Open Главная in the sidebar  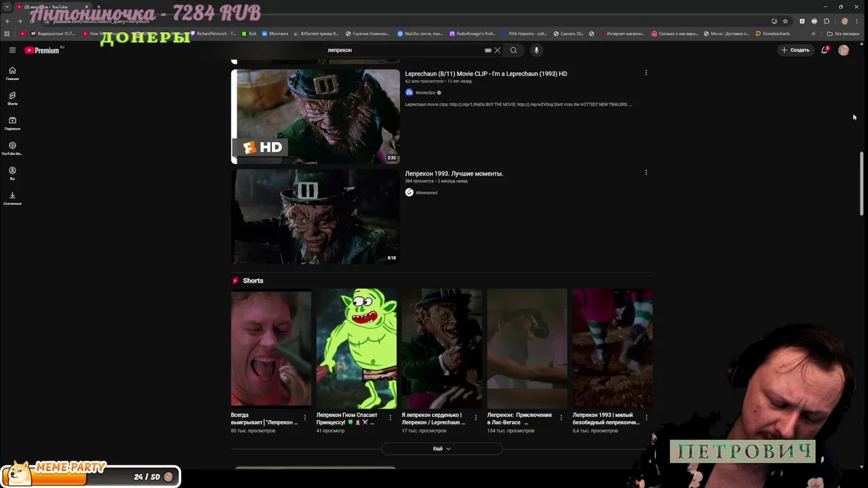click(x=12, y=74)
